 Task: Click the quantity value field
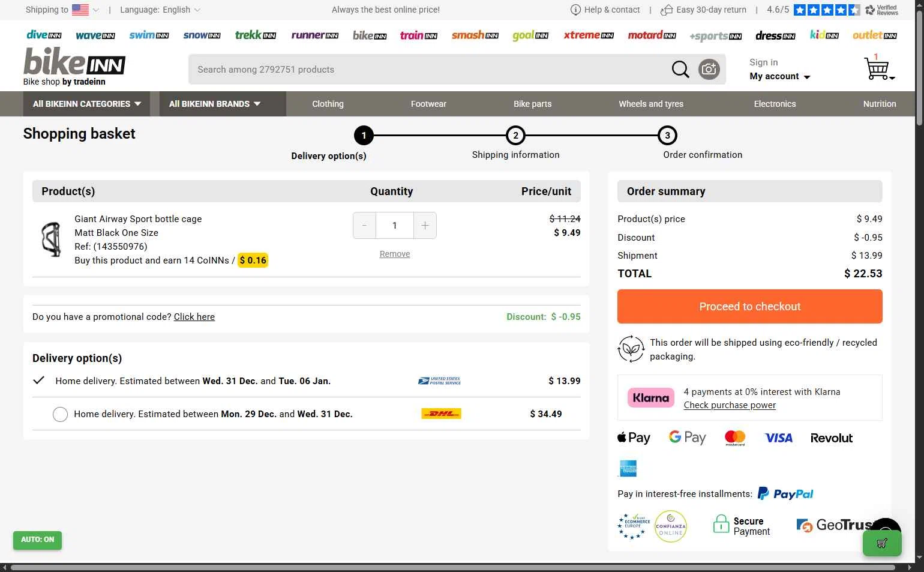tap(394, 226)
